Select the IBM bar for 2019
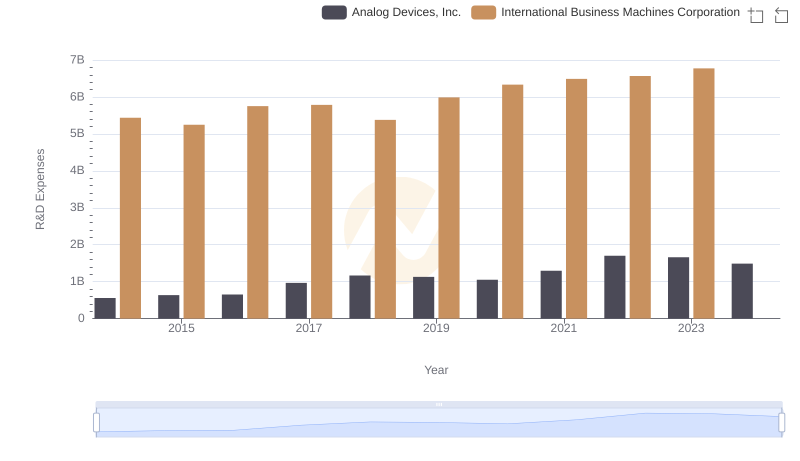 (449, 208)
